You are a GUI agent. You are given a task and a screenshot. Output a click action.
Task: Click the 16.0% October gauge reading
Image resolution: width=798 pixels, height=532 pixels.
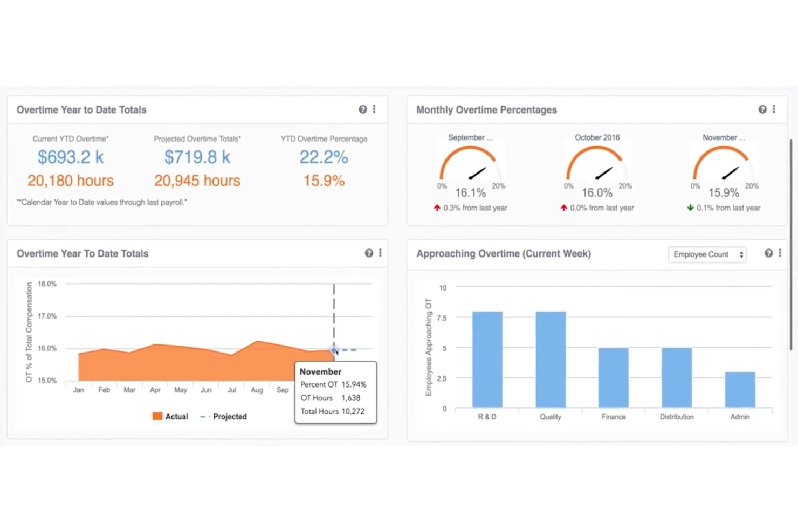click(x=597, y=193)
